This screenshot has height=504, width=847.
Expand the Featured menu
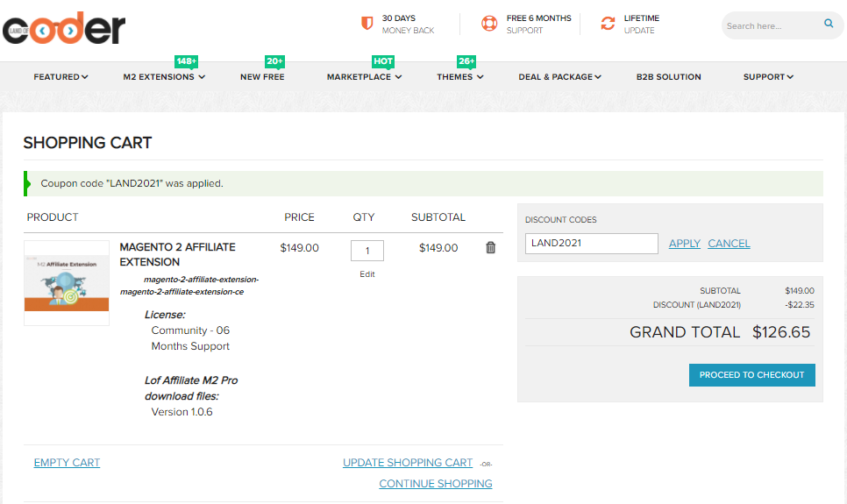pos(60,77)
